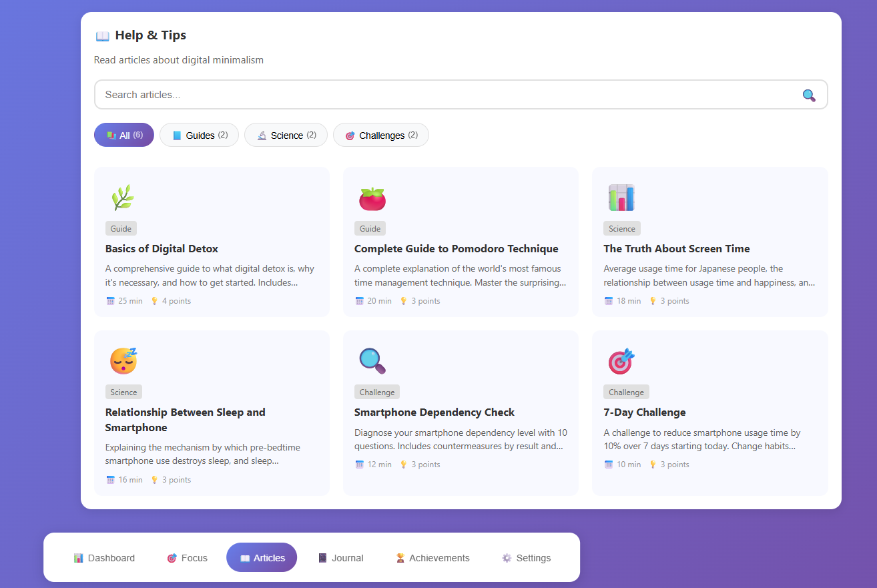Click the sleeping face icon on the sleep article

[x=123, y=361]
